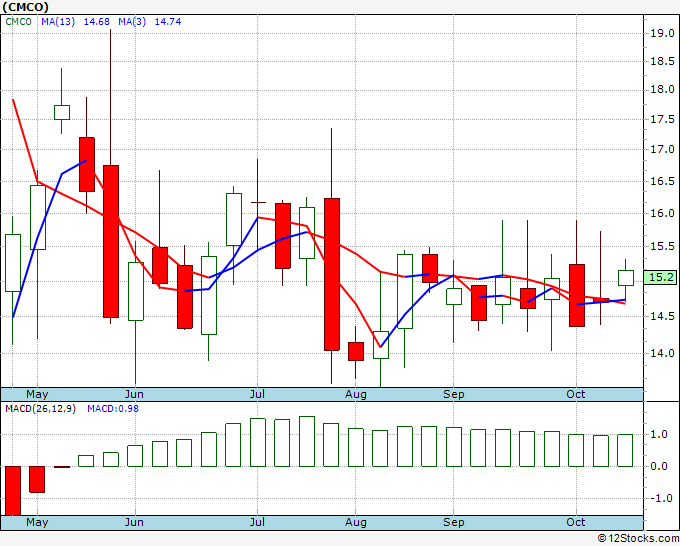The image size is (680, 546).
Task: Click May on the MACD panel date axis
Action: click(x=37, y=522)
